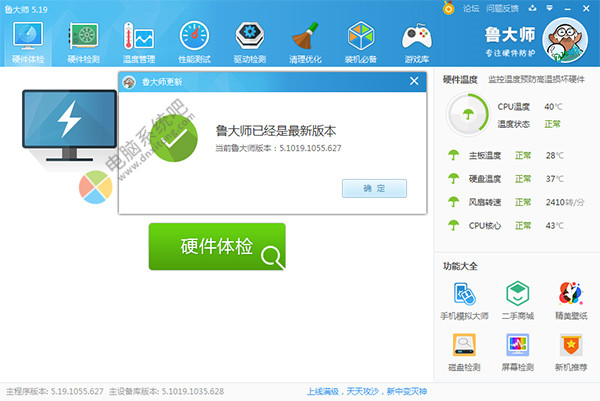Open the 磁盘检测 disk check tool

pos(465,352)
